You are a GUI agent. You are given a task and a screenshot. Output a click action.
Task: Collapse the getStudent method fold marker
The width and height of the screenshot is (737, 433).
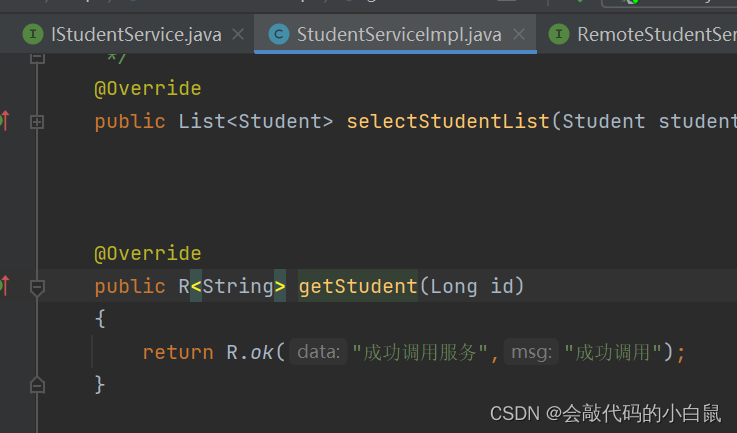click(37, 287)
